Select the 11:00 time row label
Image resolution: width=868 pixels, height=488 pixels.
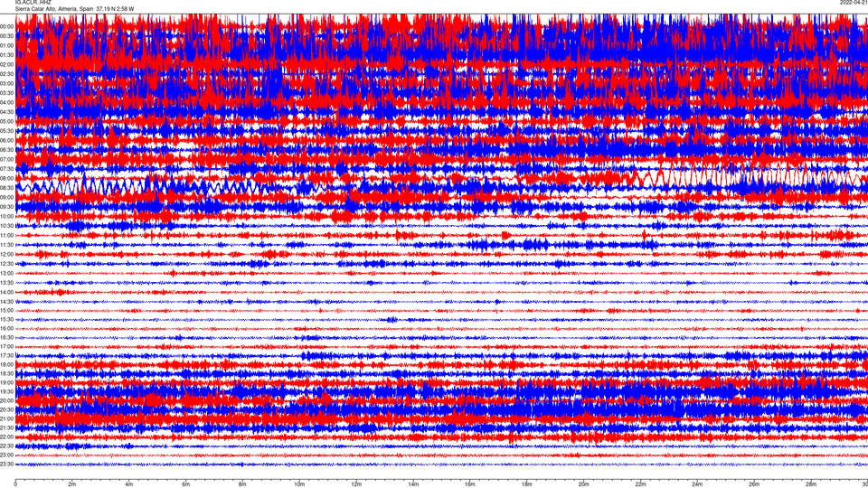6,235
